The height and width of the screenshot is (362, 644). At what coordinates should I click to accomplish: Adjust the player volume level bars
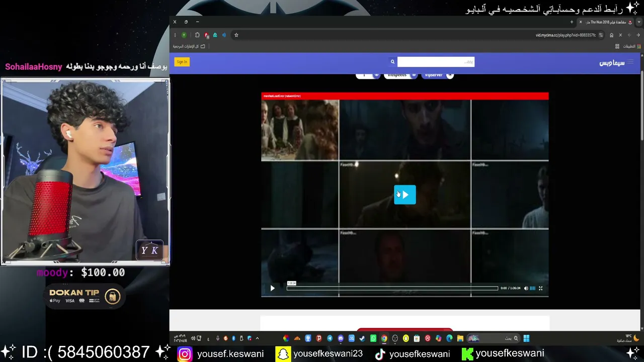pos(533,288)
